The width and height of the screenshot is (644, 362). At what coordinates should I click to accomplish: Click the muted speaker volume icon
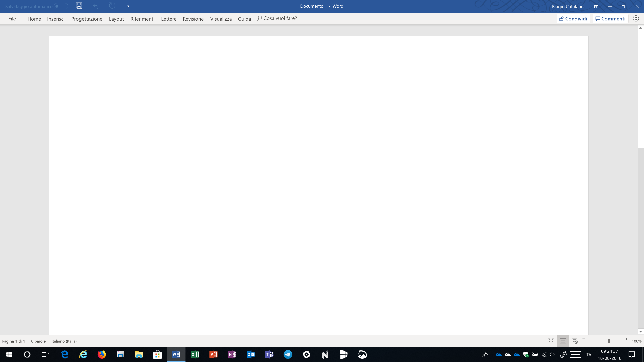[552, 354]
